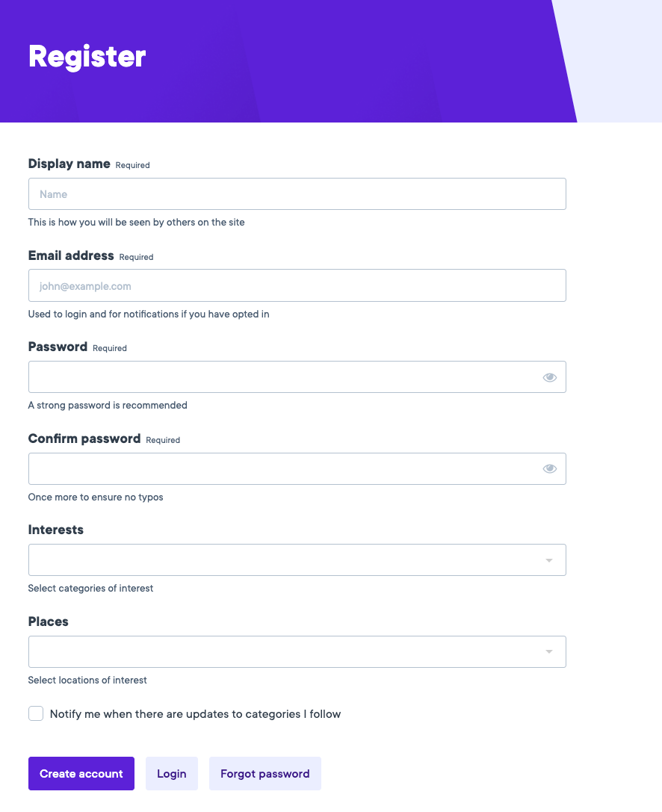Image resolution: width=662 pixels, height=812 pixels.
Task: Click the Interests dropdown arrow
Action: point(549,560)
